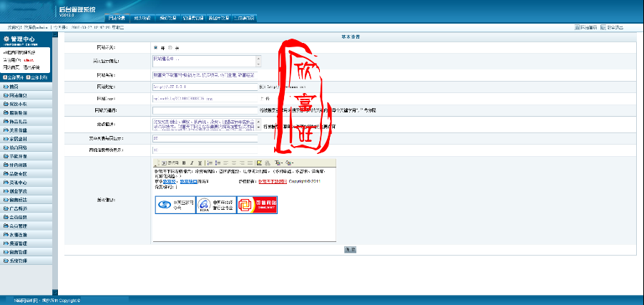644x305 pixels.
Task: Focus the per-page field showing 10
Action: pos(205,150)
